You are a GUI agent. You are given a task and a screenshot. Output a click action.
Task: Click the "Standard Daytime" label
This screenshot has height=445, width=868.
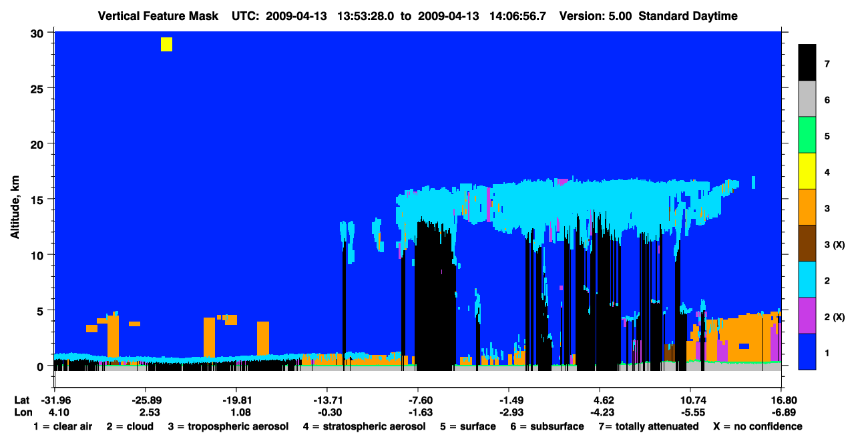[x=688, y=16]
